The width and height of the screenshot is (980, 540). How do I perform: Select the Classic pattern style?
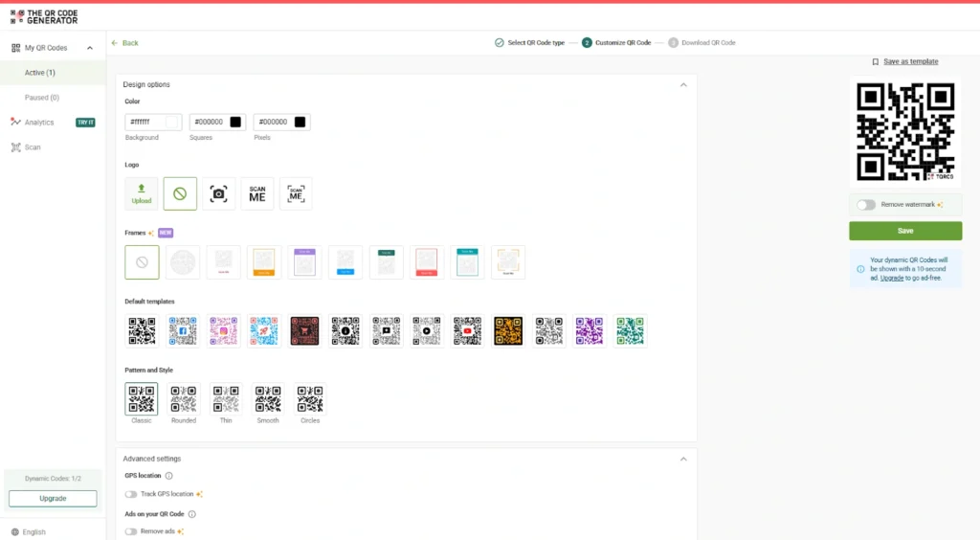pyautogui.click(x=142, y=398)
